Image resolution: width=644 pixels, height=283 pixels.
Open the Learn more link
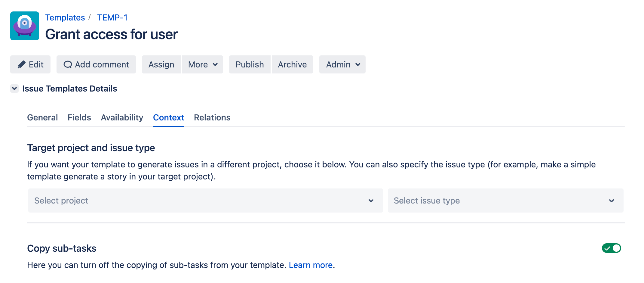coord(311,265)
